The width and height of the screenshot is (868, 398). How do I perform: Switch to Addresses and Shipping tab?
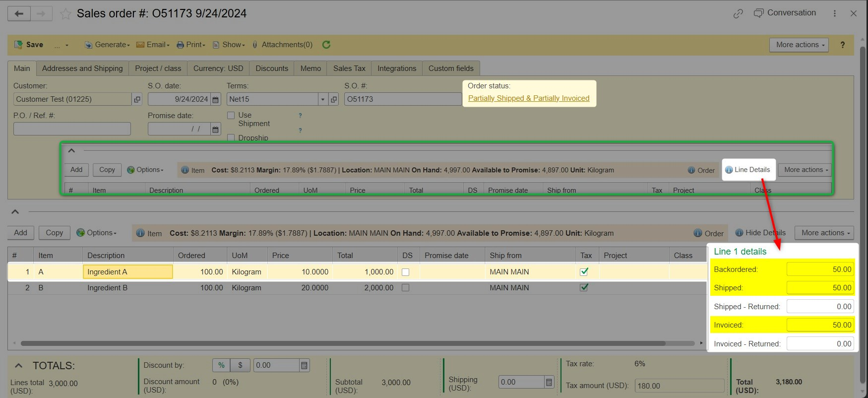(82, 68)
